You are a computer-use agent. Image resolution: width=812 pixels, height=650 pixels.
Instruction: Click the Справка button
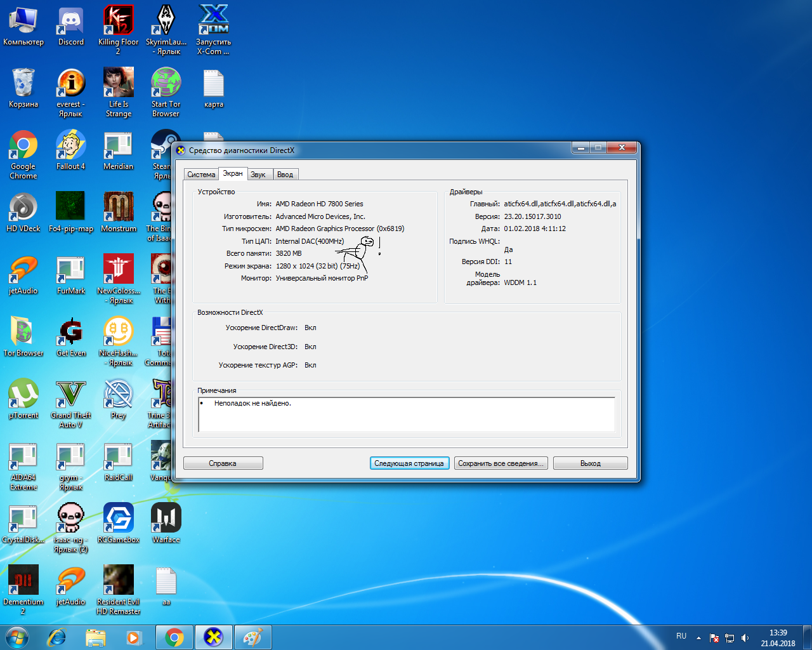pyautogui.click(x=223, y=463)
